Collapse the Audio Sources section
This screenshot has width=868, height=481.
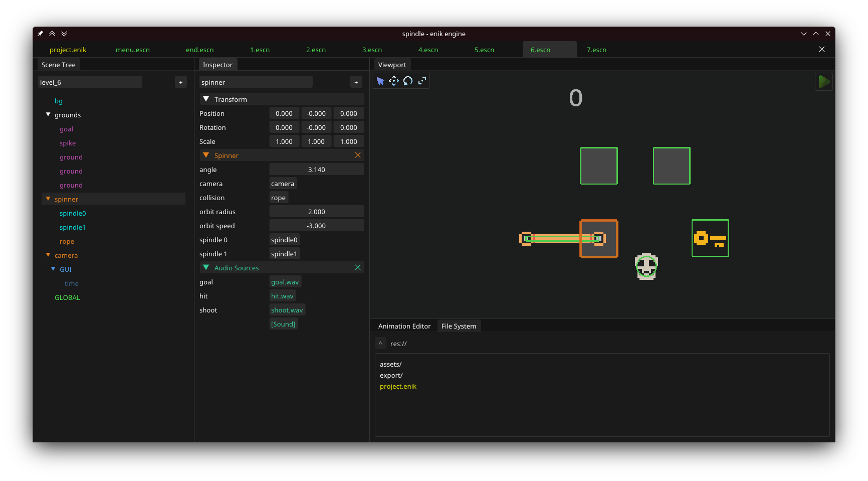point(206,268)
